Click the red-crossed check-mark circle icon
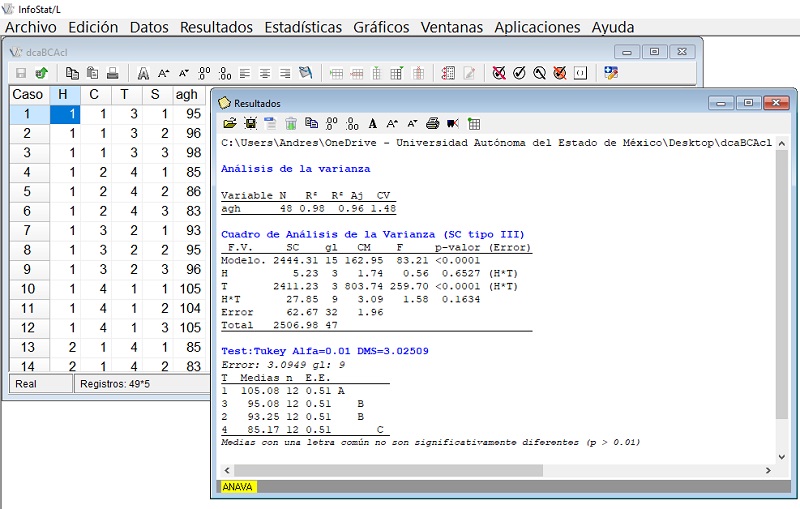The width and height of the screenshot is (800, 509). pyautogui.click(x=499, y=73)
